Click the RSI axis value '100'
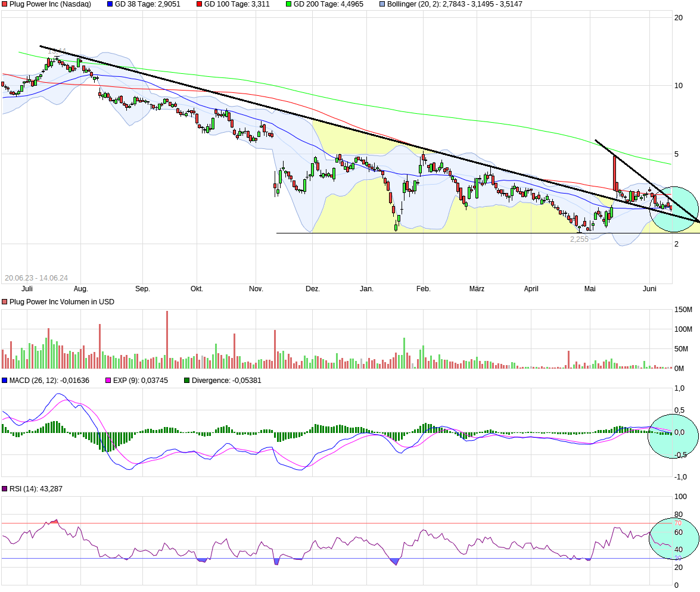700x592 pixels. pyautogui.click(x=680, y=497)
